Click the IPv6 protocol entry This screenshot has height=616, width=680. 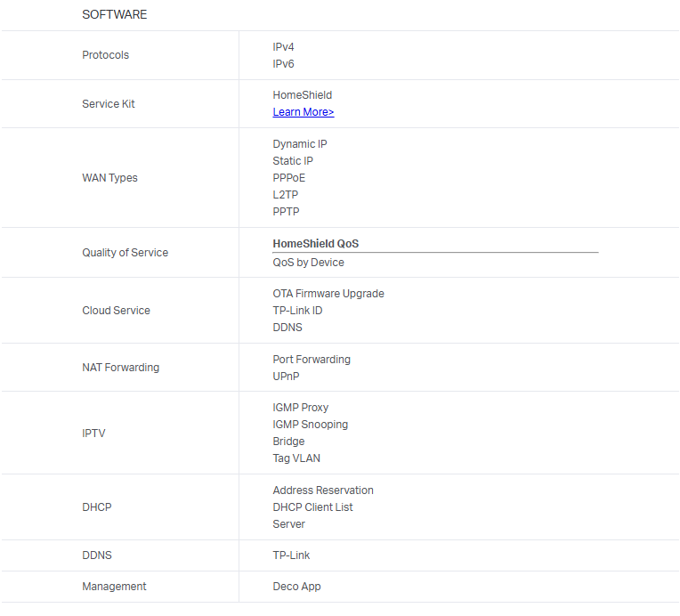[283, 64]
